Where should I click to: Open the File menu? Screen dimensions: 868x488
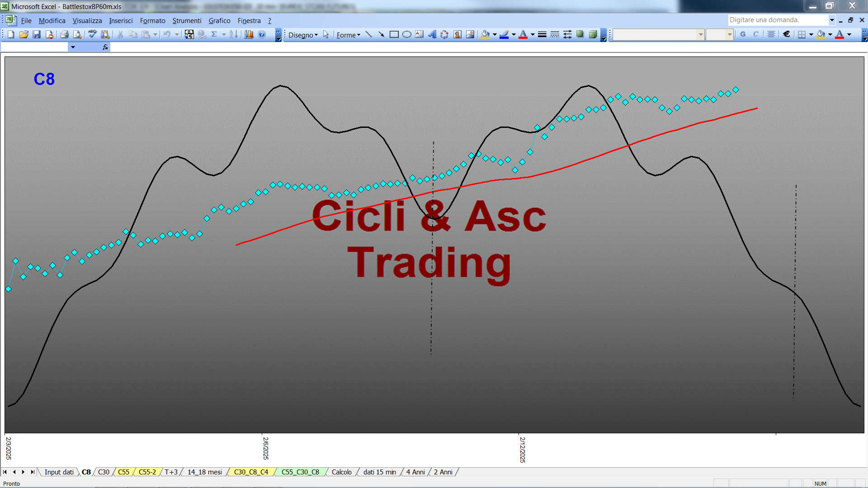click(x=26, y=21)
